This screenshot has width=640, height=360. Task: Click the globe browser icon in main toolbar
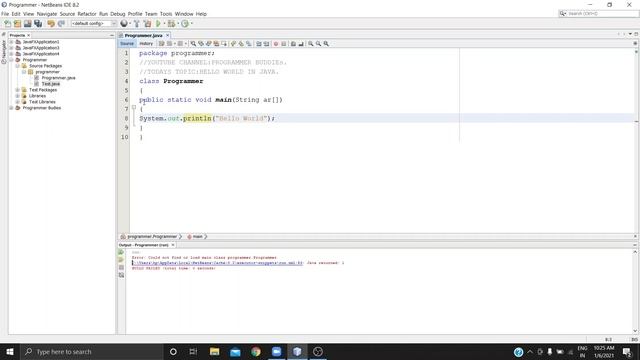pos(124,24)
